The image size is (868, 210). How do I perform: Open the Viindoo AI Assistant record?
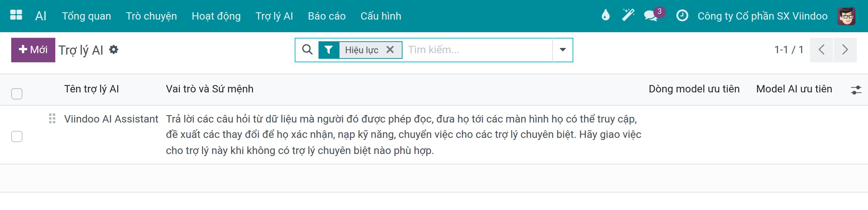(111, 119)
